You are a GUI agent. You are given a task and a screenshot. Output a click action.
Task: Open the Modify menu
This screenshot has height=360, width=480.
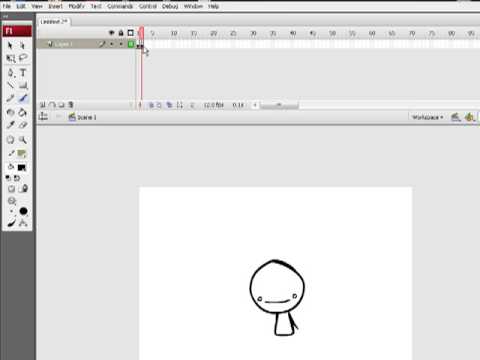coord(76,6)
